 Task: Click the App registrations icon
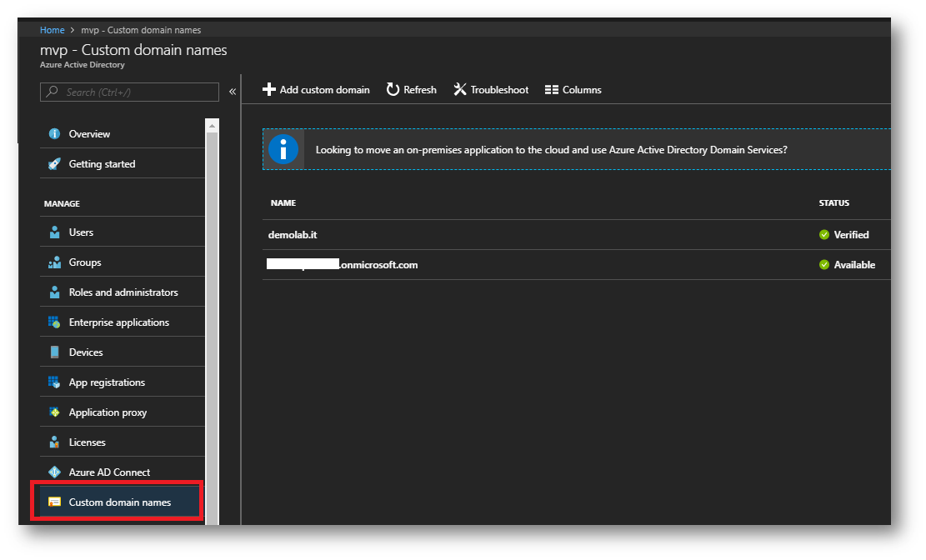pos(54,382)
